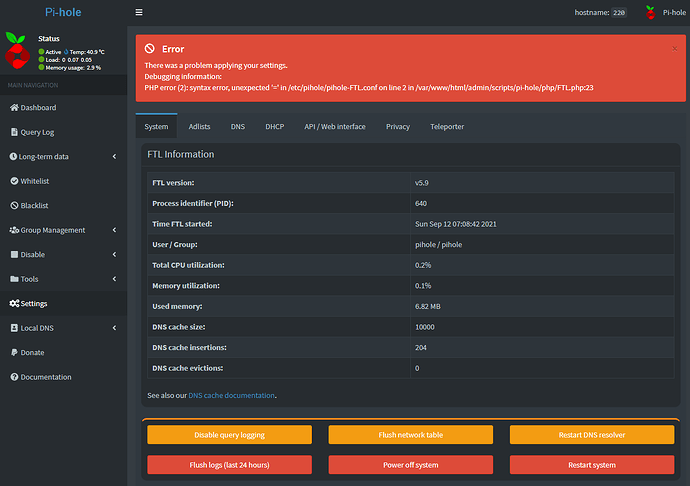This screenshot has width=690, height=486.
Task: Click the Query Log file icon
Action: click(x=14, y=132)
